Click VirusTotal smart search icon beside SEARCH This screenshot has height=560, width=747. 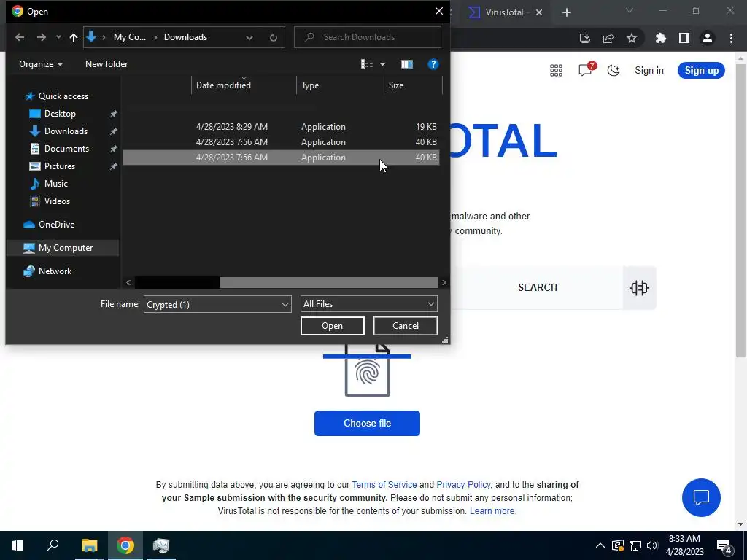click(639, 287)
